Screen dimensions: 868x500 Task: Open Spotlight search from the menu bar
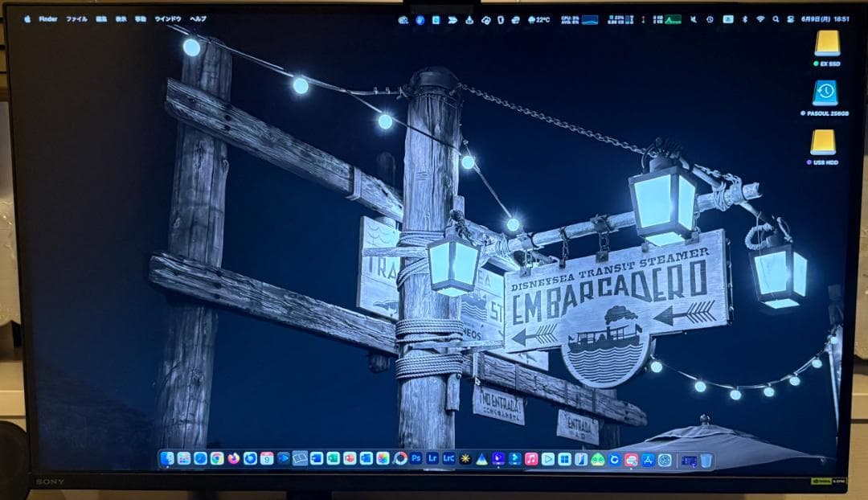point(776,16)
